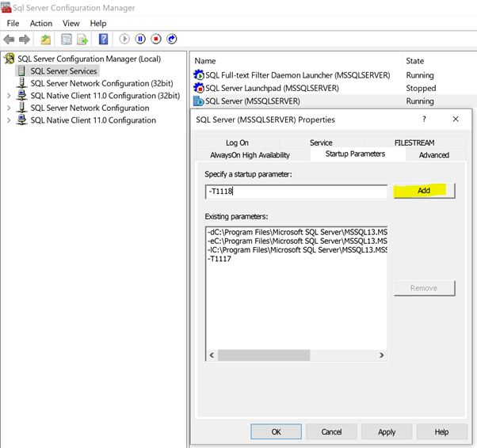The image size is (477, 448).
Task: Click the Properties sheet toolbar icon
Action: coord(67,40)
